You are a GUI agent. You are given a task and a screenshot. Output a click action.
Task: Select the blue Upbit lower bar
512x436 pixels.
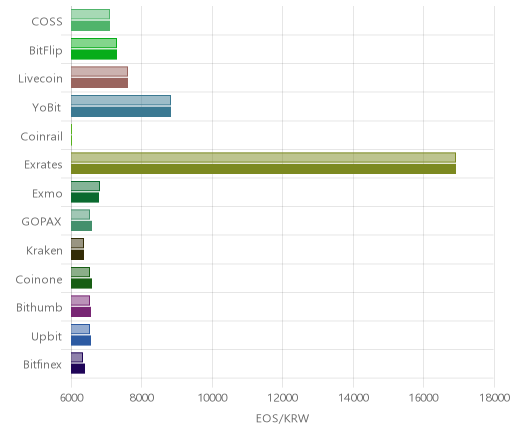(81, 341)
